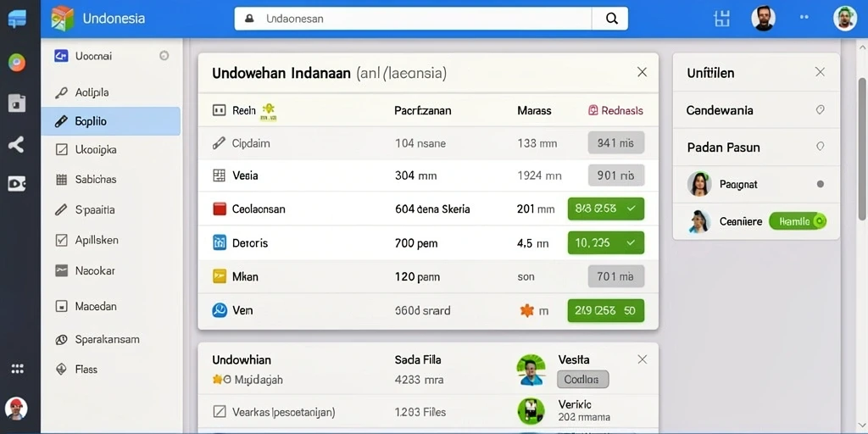Click the pin icon beside Padan Pasun
Image resolution: width=868 pixels, height=434 pixels.
click(x=820, y=147)
